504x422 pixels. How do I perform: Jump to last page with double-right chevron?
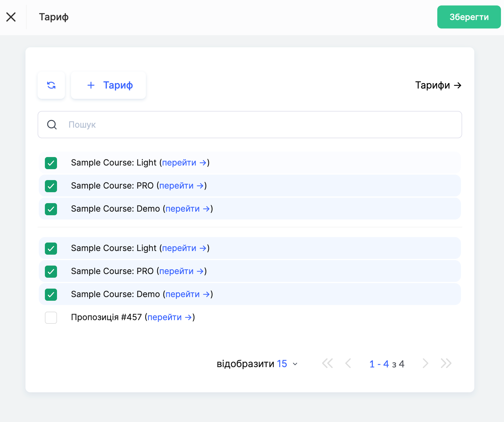[x=446, y=363]
